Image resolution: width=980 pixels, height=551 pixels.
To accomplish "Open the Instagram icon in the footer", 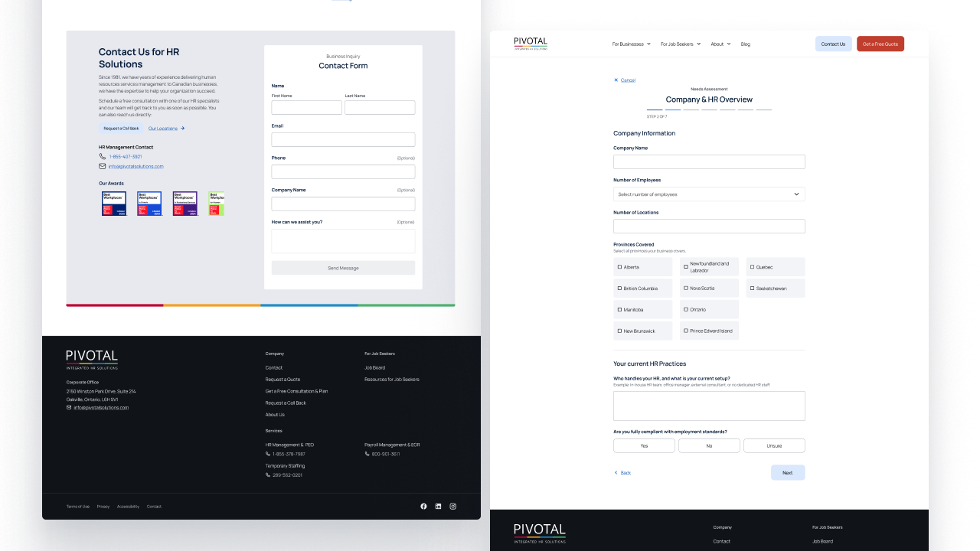I will (453, 507).
